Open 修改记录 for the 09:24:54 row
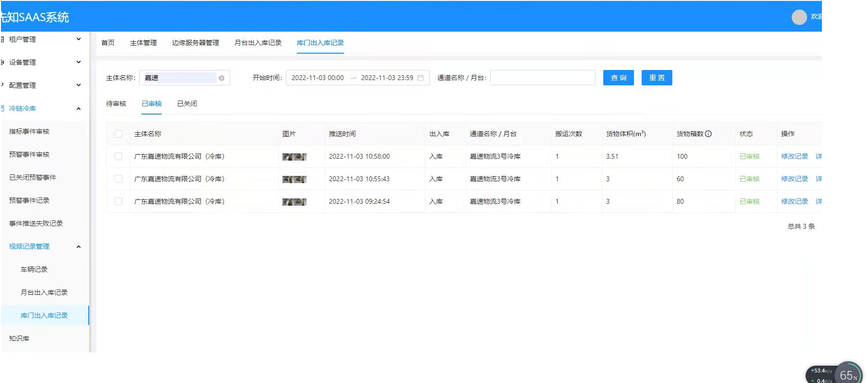 [795, 201]
